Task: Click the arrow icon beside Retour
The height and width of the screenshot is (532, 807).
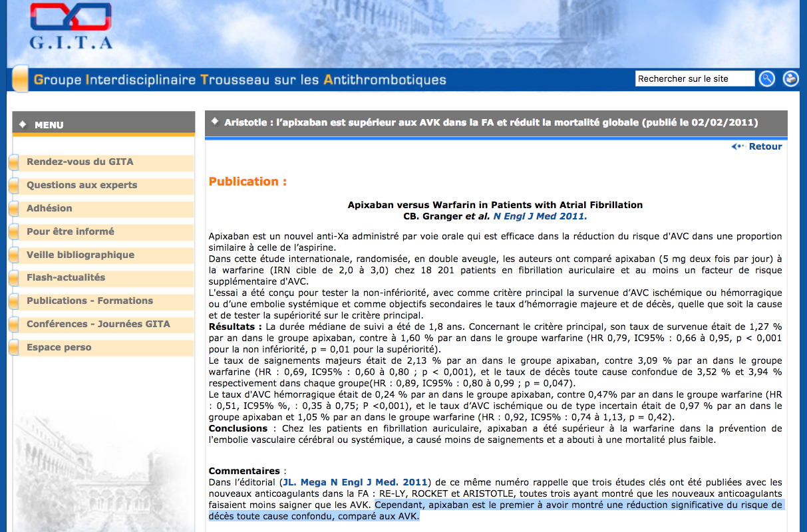Action: tap(737, 146)
